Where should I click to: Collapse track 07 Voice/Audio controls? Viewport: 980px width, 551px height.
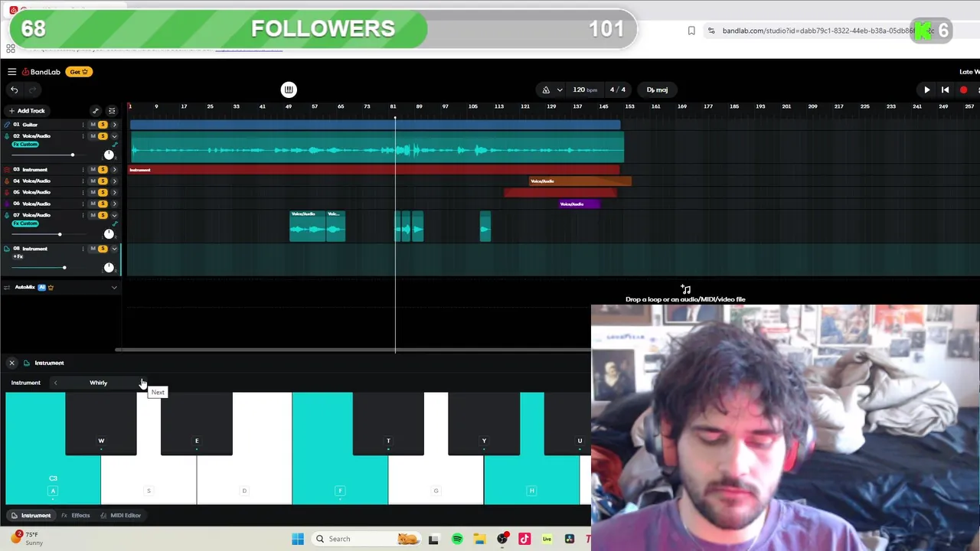click(x=114, y=215)
